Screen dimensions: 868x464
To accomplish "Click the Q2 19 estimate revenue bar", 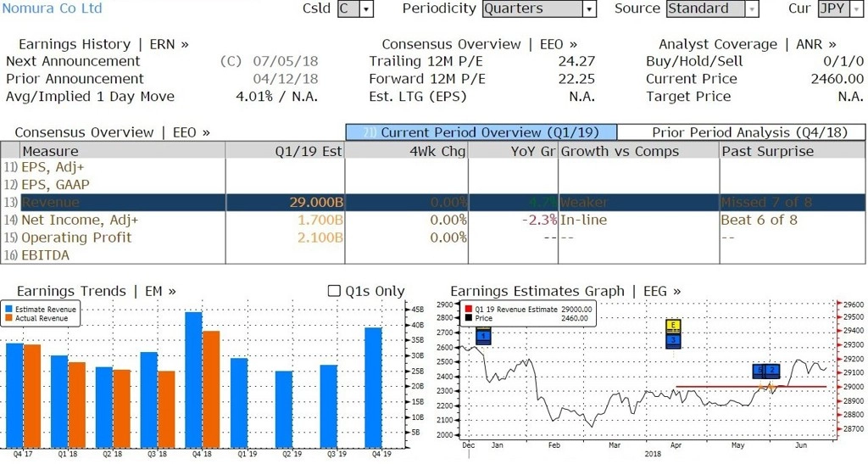I will [283, 409].
